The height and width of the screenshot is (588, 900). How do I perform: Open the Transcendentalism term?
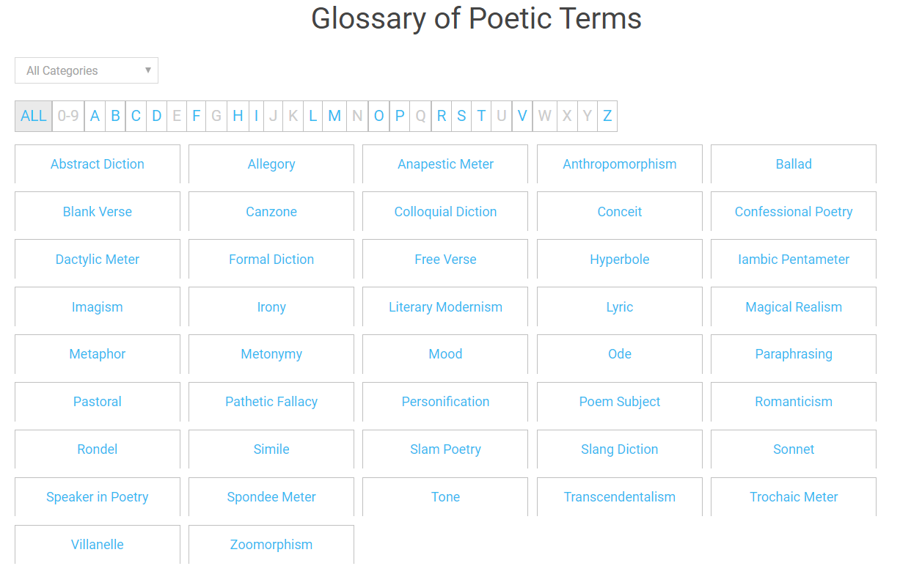point(620,497)
